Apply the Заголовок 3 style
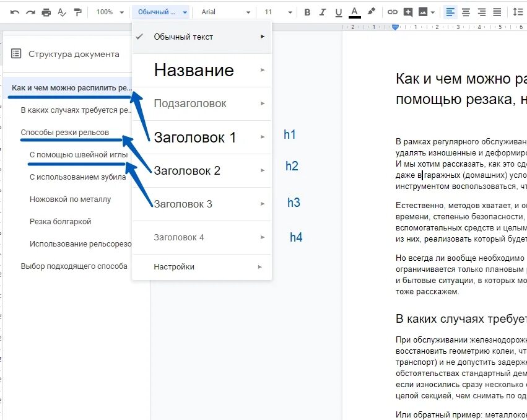The image size is (527, 420). click(x=202, y=204)
